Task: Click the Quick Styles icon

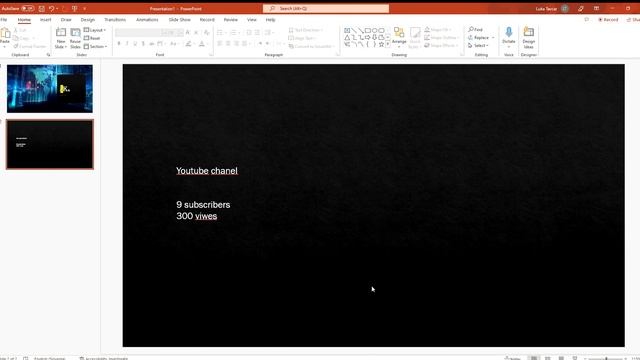Action: pyautogui.click(x=415, y=33)
